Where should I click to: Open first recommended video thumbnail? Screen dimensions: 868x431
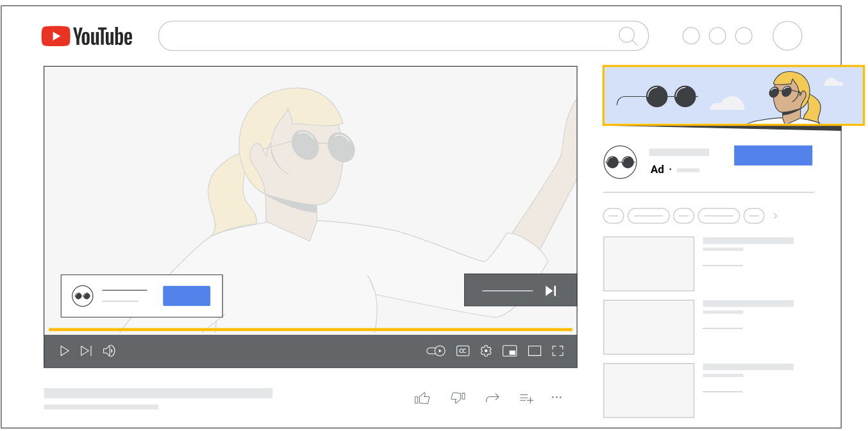point(649,264)
